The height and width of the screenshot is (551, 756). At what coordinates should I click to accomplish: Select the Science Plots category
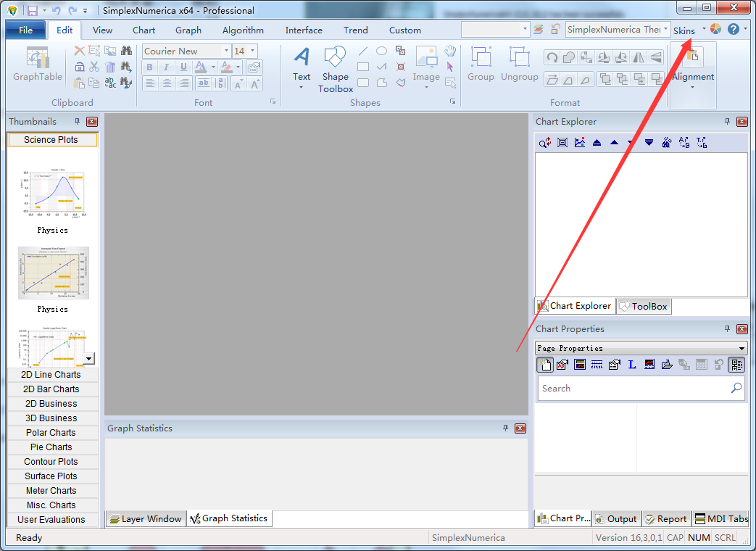(x=52, y=140)
